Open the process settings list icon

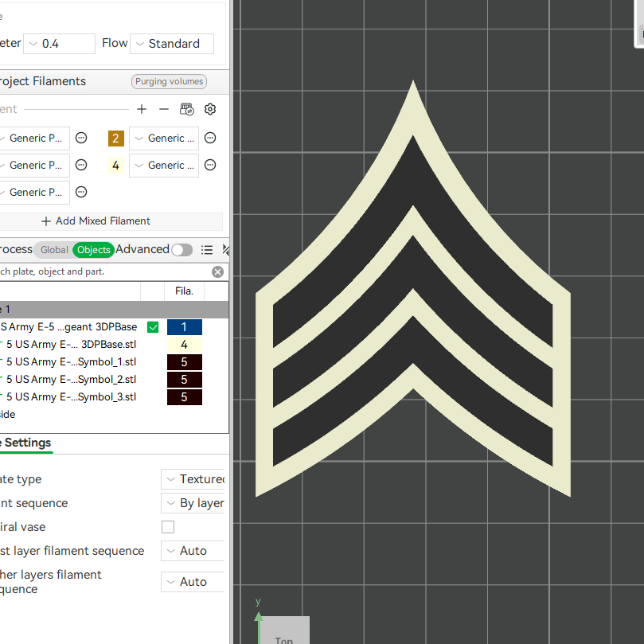[x=207, y=250]
